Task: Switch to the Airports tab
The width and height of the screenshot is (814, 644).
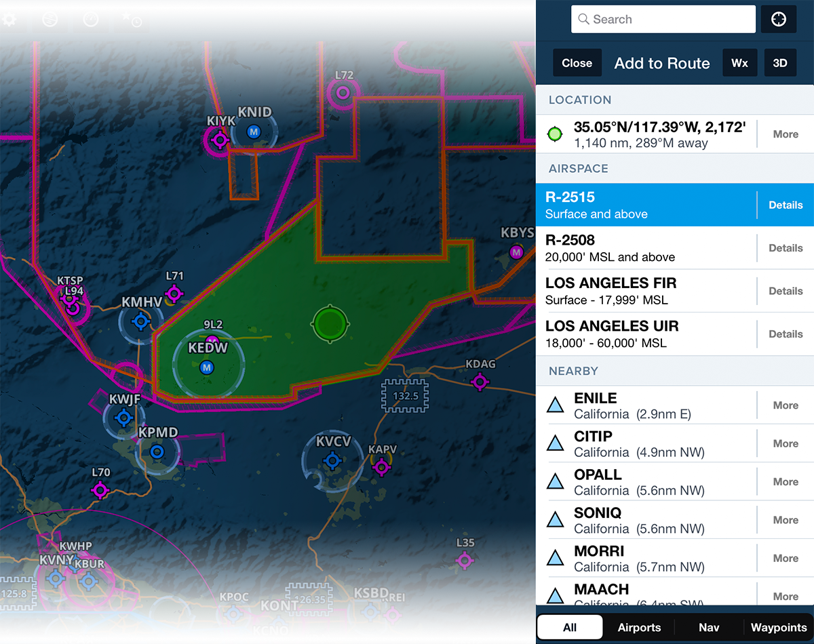Action: [x=638, y=627]
